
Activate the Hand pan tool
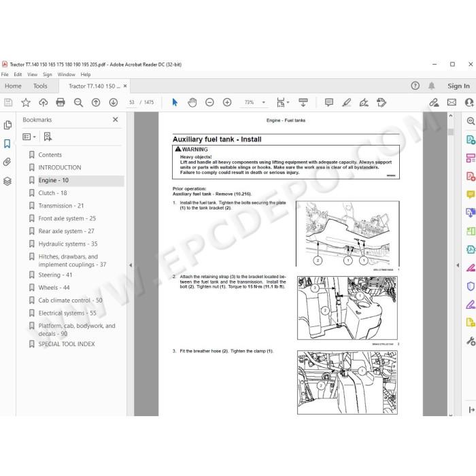tap(192, 103)
